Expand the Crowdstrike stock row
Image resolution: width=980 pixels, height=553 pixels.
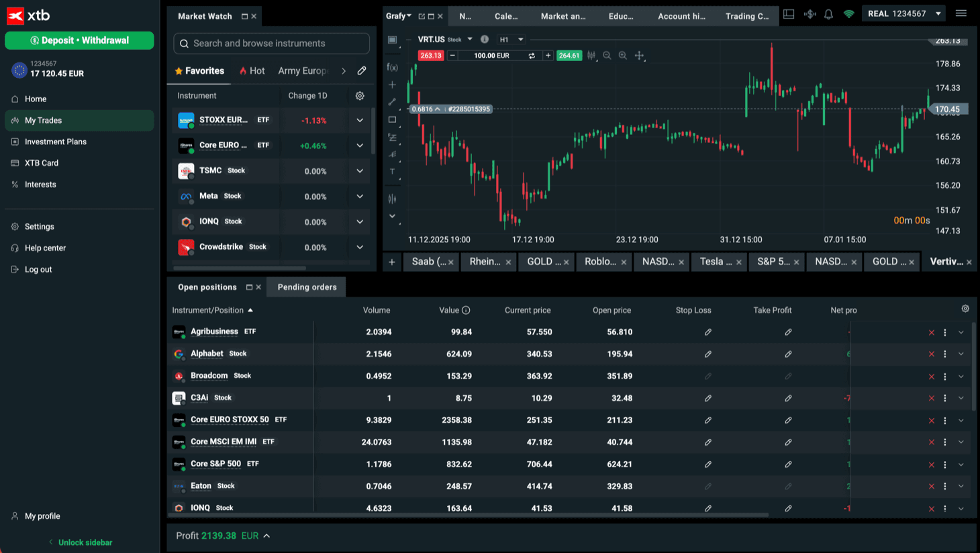tap(360, 248)
